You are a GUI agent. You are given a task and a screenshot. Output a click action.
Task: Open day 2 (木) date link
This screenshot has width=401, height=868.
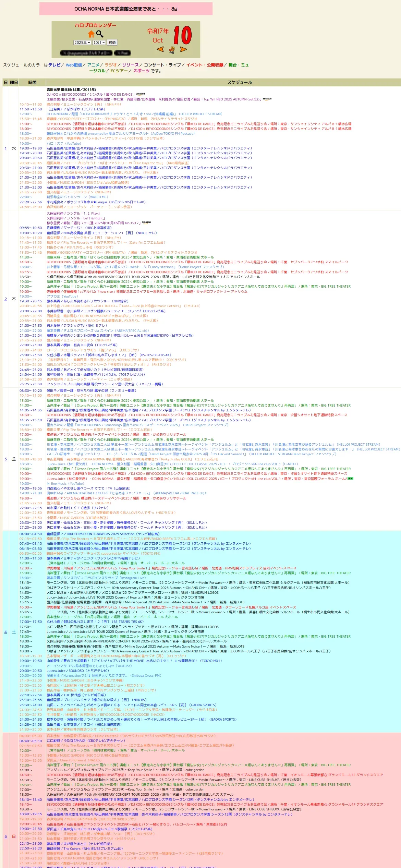(x=5, y=299)
